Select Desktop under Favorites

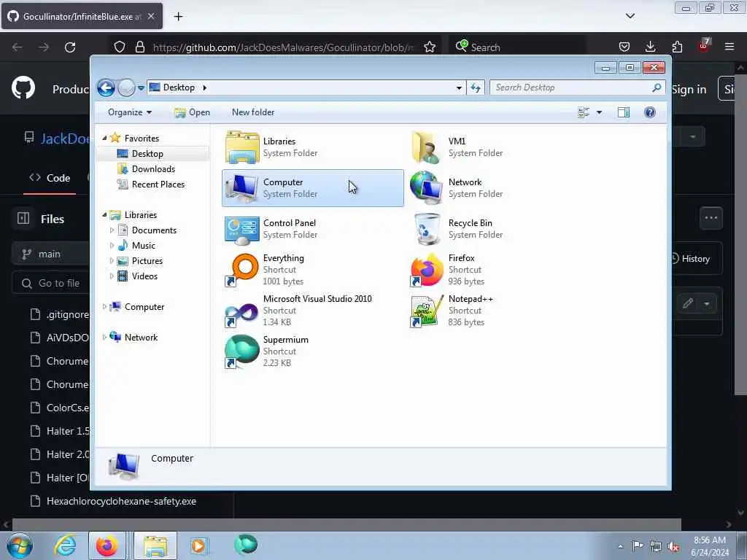click(152, 154)
